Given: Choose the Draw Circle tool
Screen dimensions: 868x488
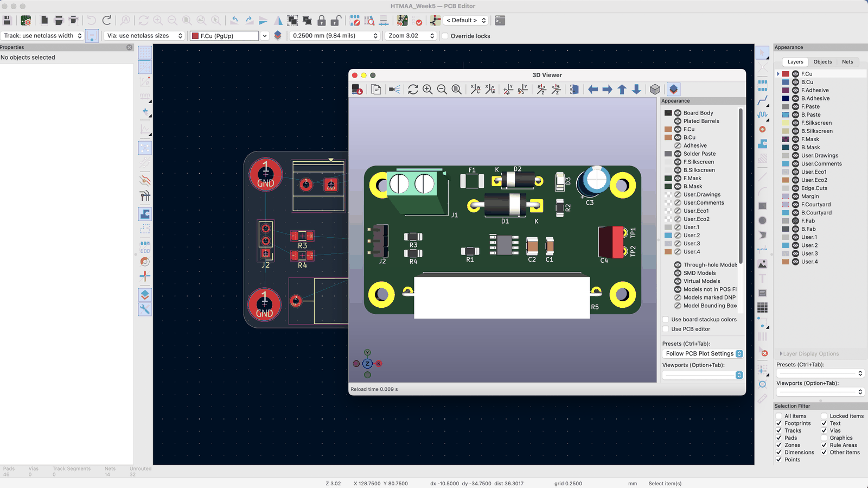Looking at the screenshot, I should (763, 220).
